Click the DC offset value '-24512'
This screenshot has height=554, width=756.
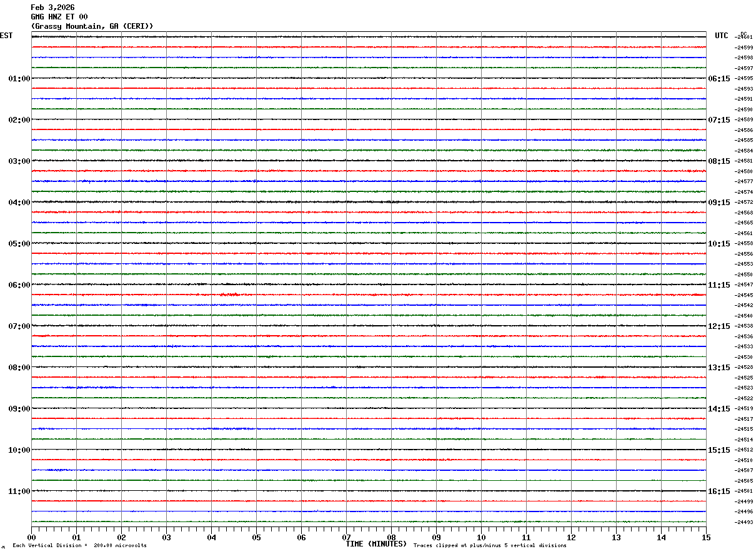744,450
